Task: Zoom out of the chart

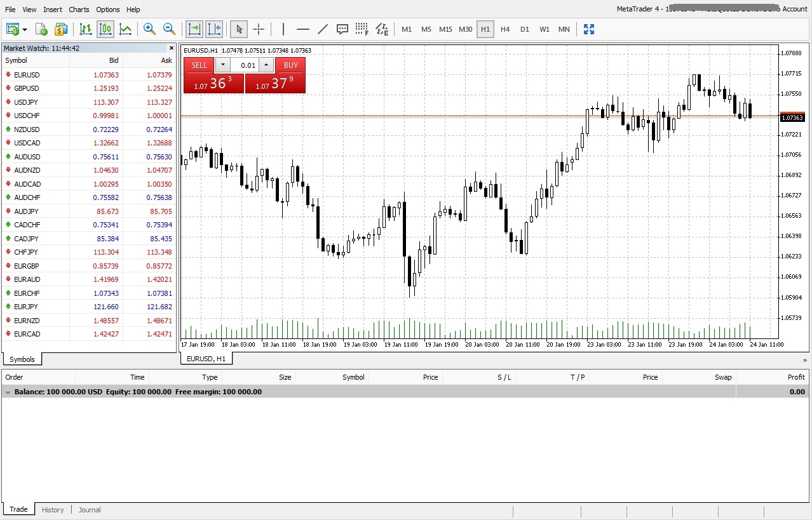Action: pyautogui.click(x=169, y=29)
